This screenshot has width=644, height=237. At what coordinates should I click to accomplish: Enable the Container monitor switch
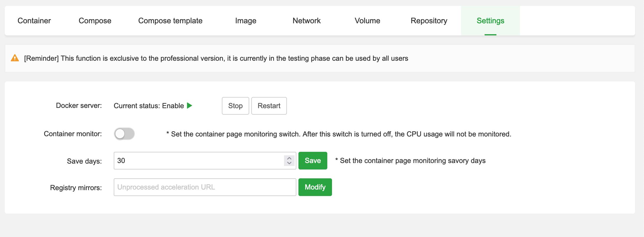click(x=124, y=134)
